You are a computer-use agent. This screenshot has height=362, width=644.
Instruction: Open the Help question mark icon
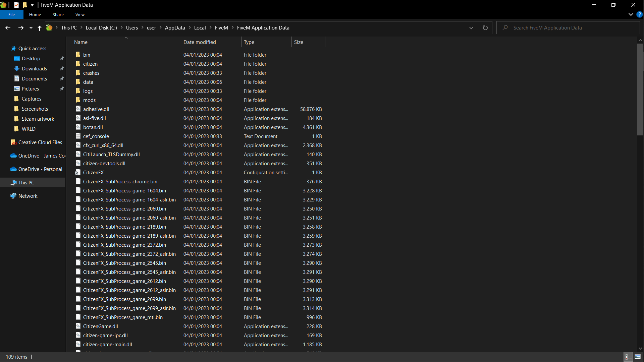[640, 15]
